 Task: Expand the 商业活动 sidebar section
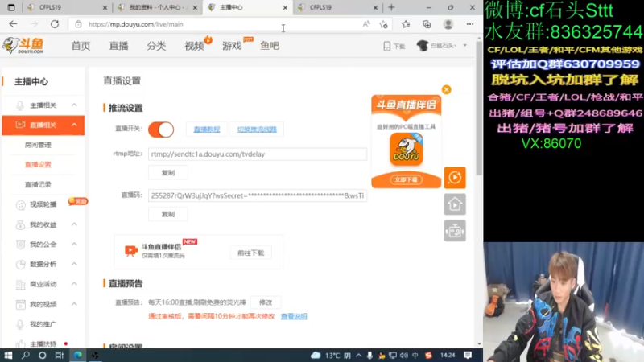(74, 284)
